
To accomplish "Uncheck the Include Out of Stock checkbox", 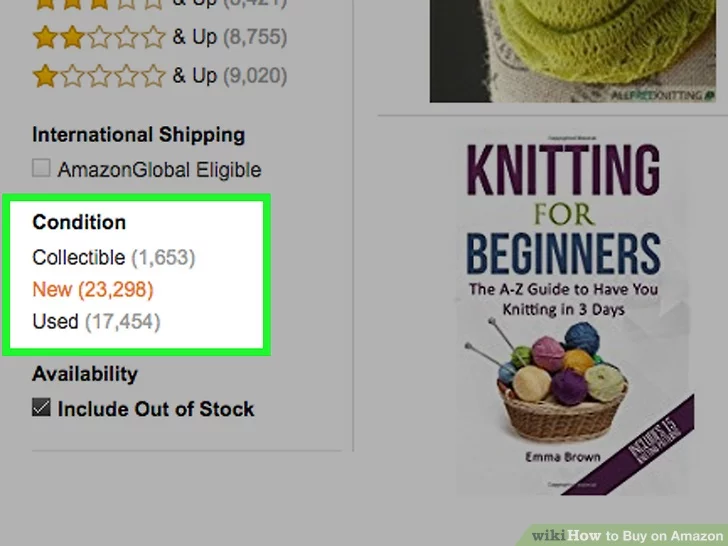I will tap(42, 408).
